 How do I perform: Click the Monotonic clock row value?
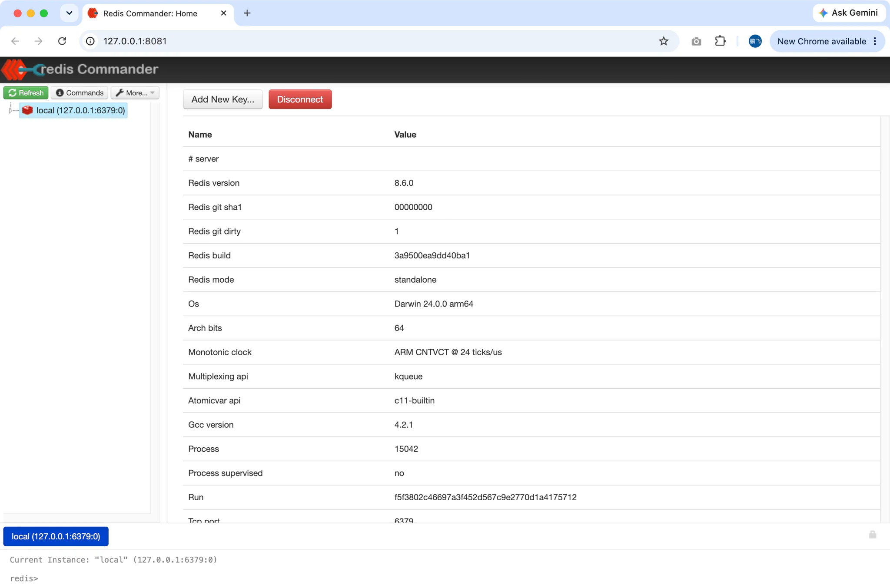tap(448, 352)
